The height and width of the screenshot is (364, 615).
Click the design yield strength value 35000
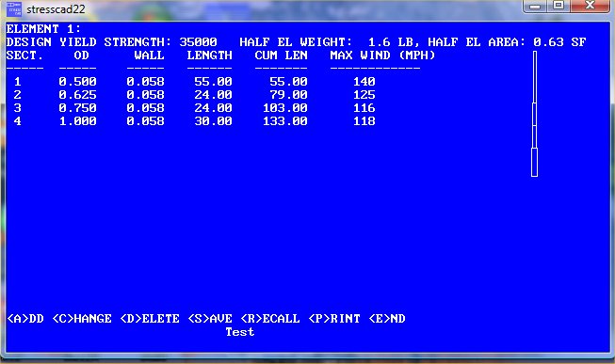click(198, 42)
